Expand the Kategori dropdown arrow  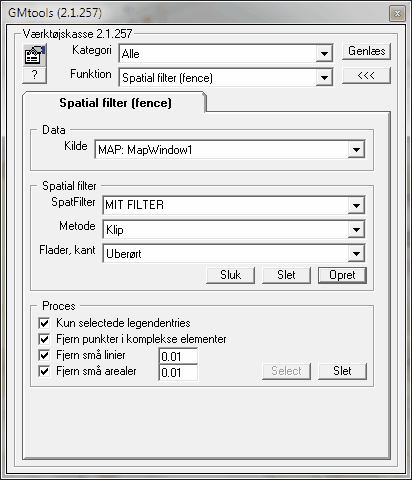pyautogui.click(x=324, y=54)
